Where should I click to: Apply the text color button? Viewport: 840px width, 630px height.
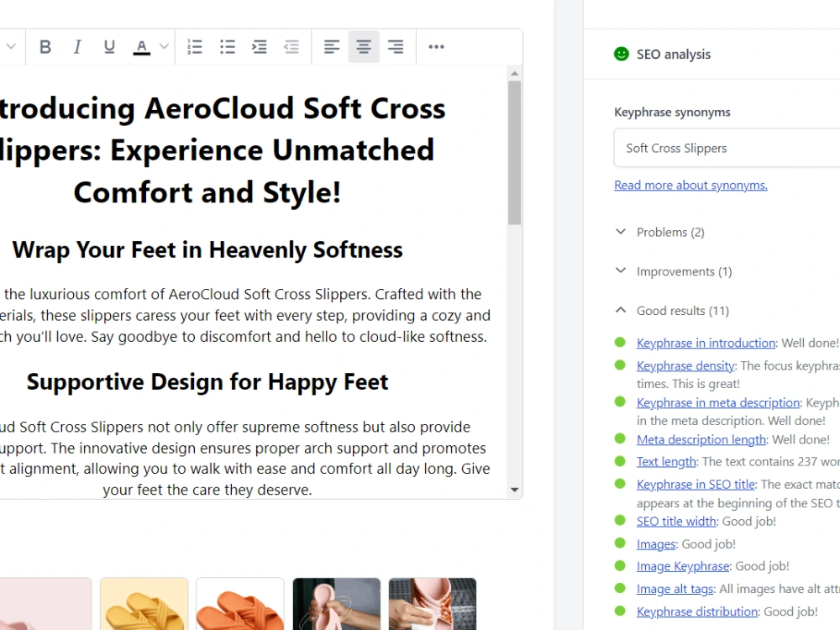tap(141, 46)
